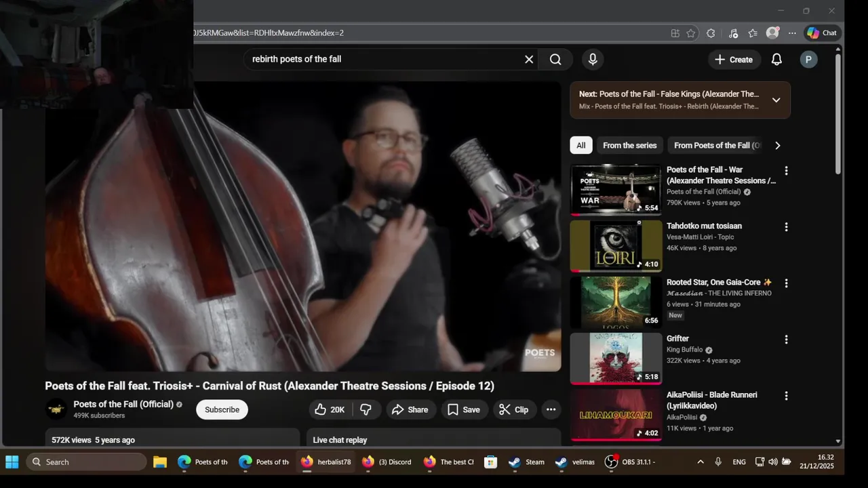The width and height of the screenshot is (868, 488).
Task: Switch to Steam taskbar window
Action: coord(527,462)
